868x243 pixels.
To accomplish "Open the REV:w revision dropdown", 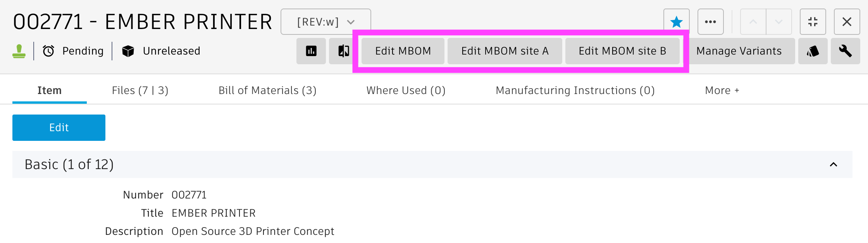I will point(326,22).
